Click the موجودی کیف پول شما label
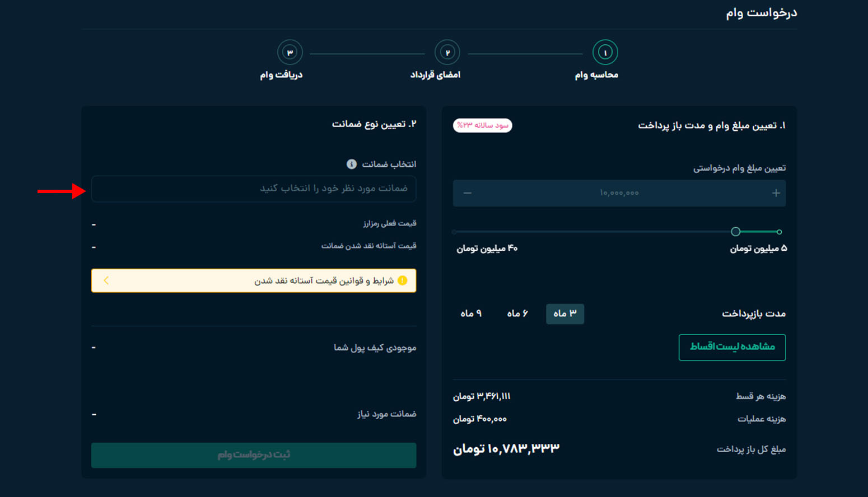The image size is (868, 497). [x=375, y=348]
